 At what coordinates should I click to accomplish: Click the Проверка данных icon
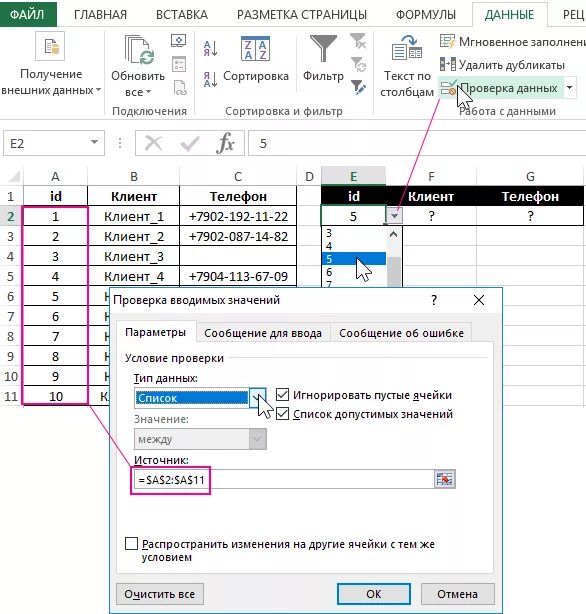click(x=448, y=88)
